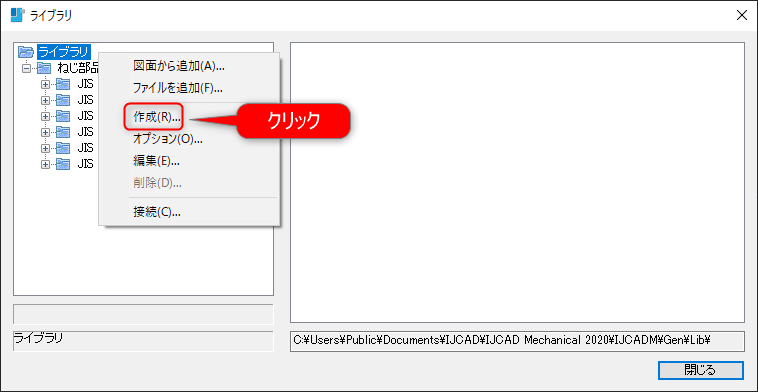The image size is (758, 392).
Task: Open オプション(O)... from the context menu
Action: click(168, 139)
